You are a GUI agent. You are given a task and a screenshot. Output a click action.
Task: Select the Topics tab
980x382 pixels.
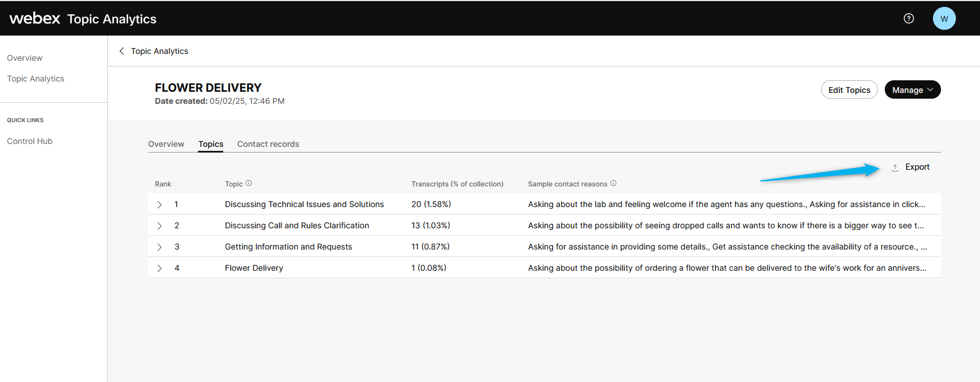[x=211, y=144]
